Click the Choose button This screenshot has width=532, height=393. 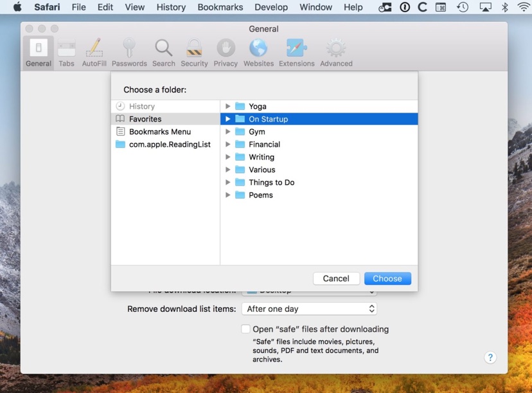click(x=387, y=279)
